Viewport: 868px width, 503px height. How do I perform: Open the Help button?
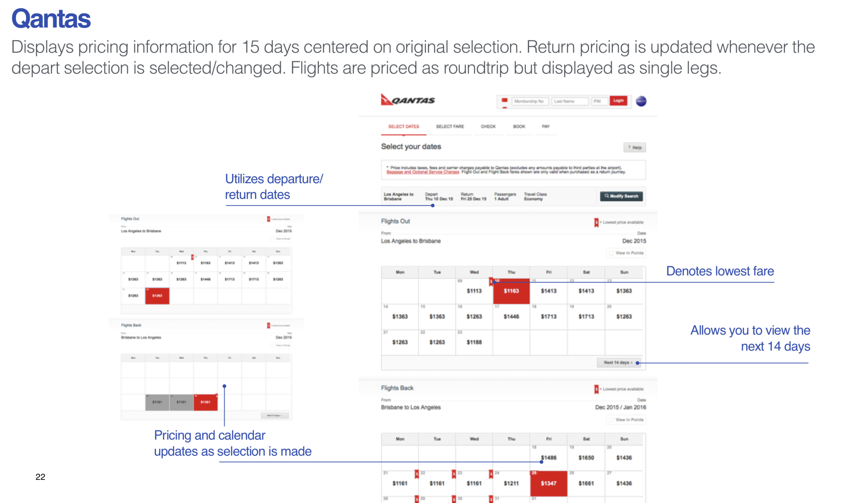click(634, 147)
